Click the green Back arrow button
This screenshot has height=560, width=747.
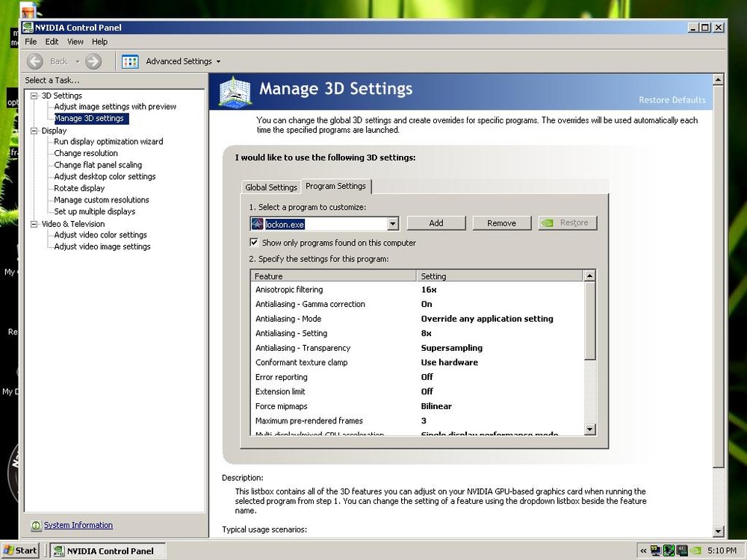[35, 61]
